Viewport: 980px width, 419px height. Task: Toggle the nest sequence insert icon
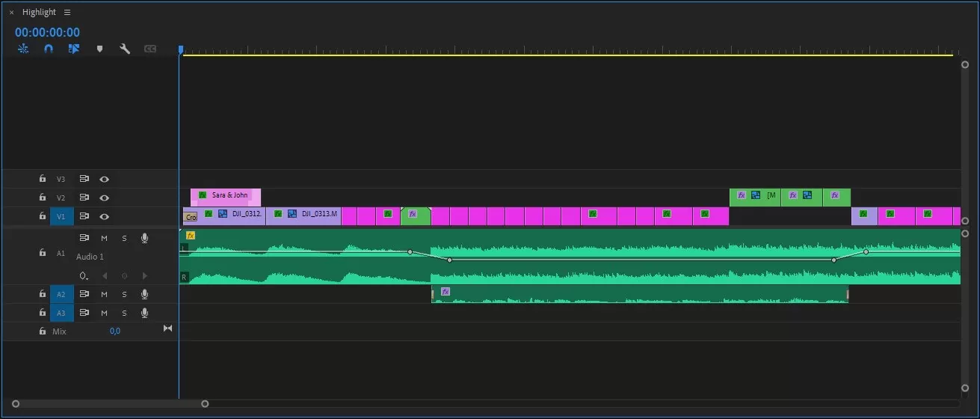(x=23, y=49)
